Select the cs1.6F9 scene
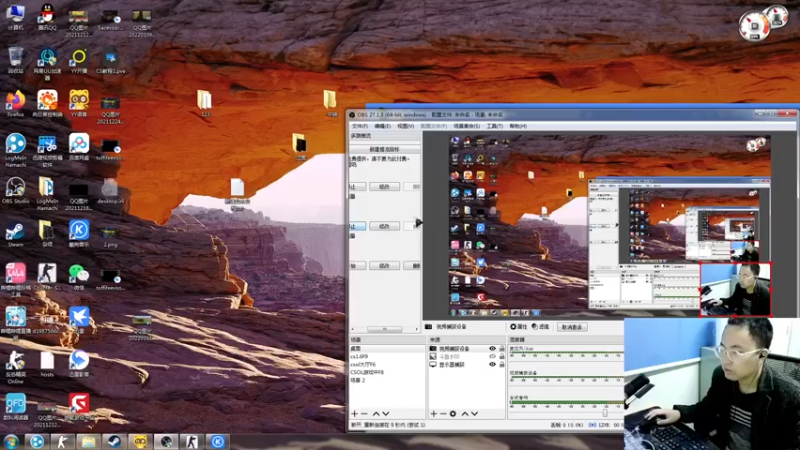The width and height of the screenshot is (800, 450). click(386, 357)
